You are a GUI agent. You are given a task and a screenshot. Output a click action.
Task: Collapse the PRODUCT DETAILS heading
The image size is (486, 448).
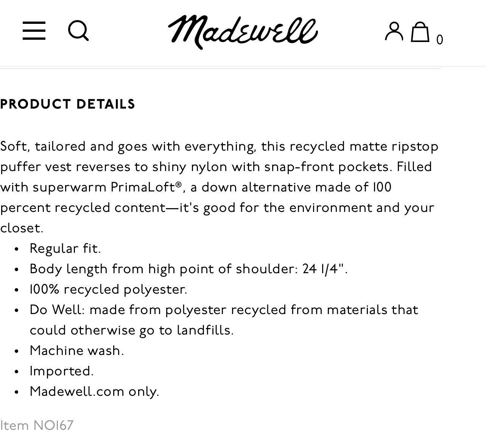[x=68, y=104]
